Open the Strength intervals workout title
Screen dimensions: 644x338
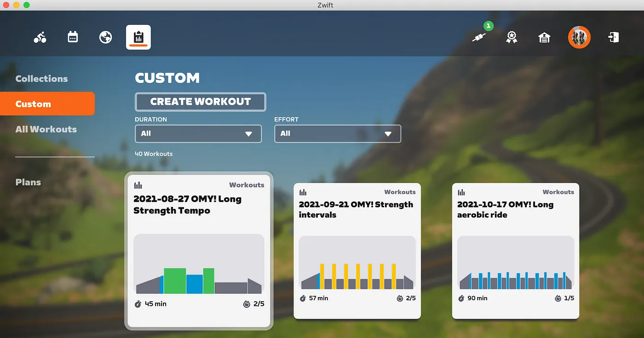pyautogui.click(x=356, y=209)
